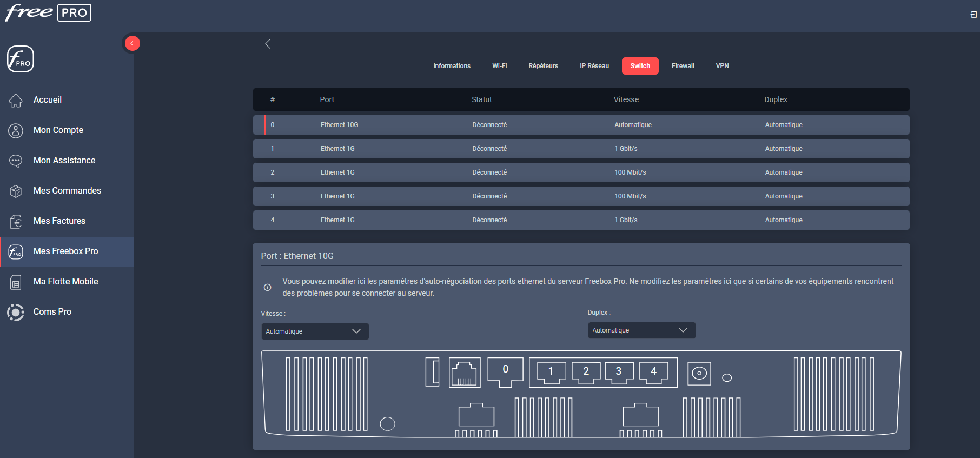Select port 3 on the Freebox diagram
This screenshot has width=980, height=458.
tap(619, 372)
